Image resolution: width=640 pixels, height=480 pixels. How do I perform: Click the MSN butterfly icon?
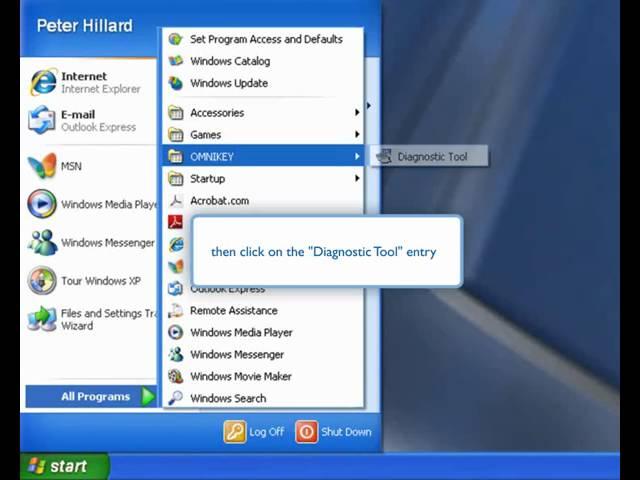(42, 166)
